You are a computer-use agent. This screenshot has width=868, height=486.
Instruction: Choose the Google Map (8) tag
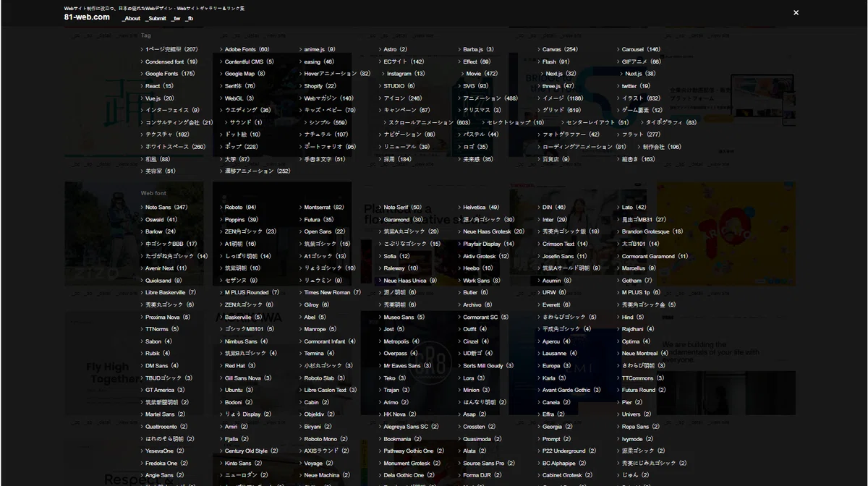(244, 74)
